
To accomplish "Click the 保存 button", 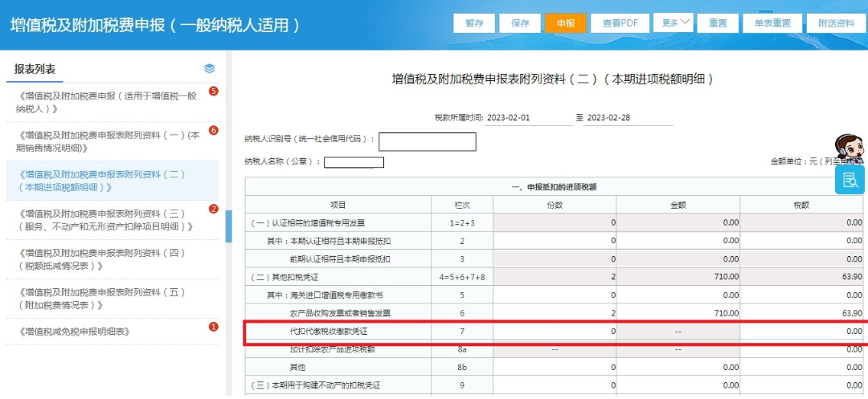I will pos(520,23).
